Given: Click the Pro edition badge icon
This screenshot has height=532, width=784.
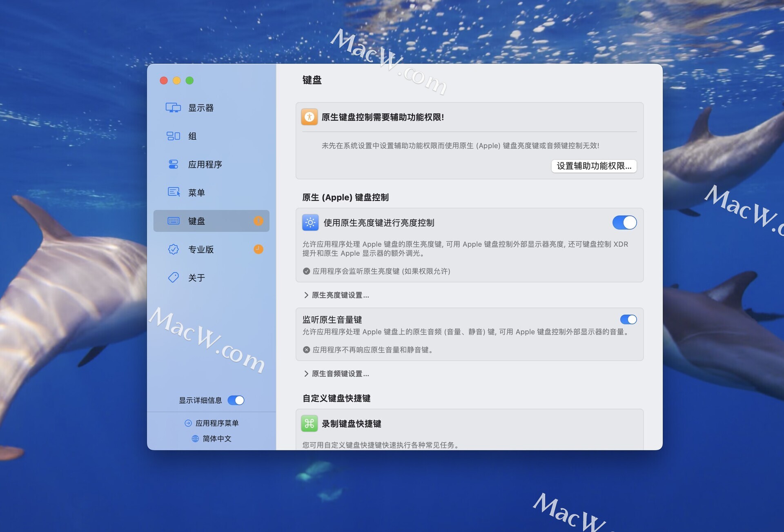Looking at the screenshot, I should [x=173, y=249].
